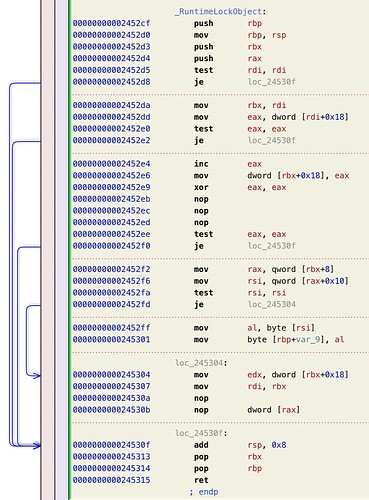Select operand rbp, rsp of mov
Viewport: 369px width, 500px height.
[267, 35]
